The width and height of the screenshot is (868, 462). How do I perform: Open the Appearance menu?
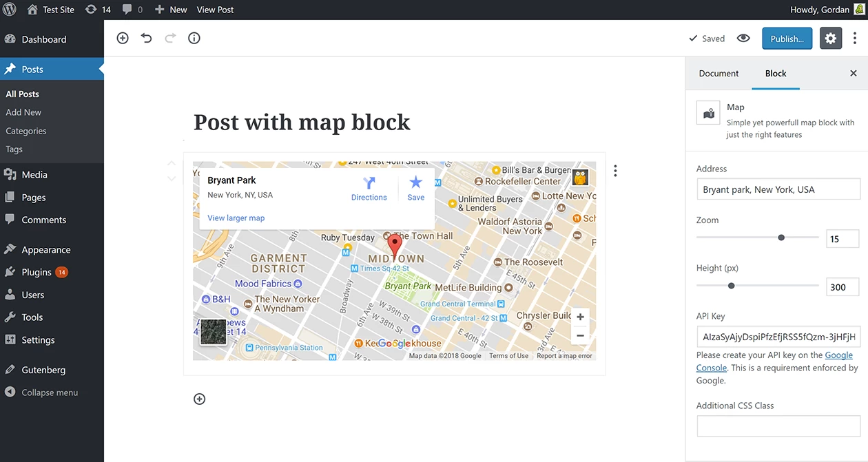click(52, 250)
